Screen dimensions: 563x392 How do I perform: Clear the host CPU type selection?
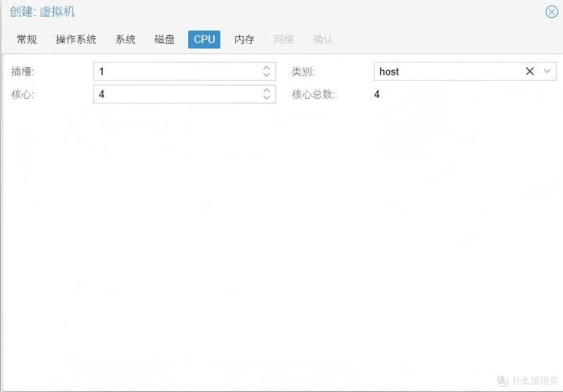pyautogui.click(x=530, y=71)
